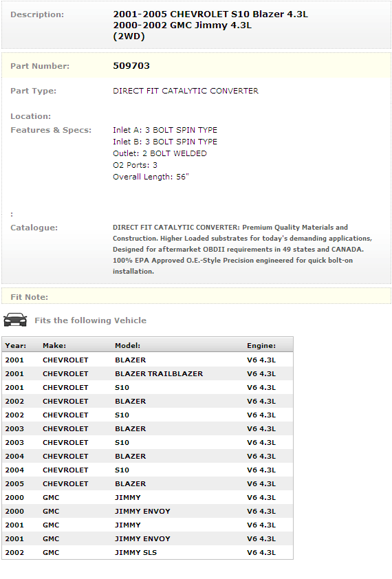Click the Year column header
Image resolution: width=392 pixels, height=579 pixels.
click(16, 346)
